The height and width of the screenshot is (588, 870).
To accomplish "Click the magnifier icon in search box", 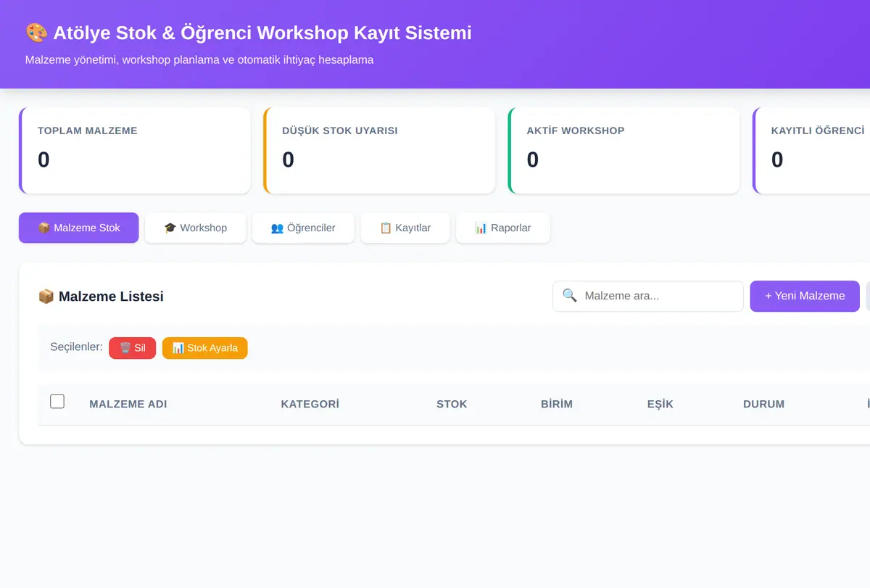I will [570, 296].
